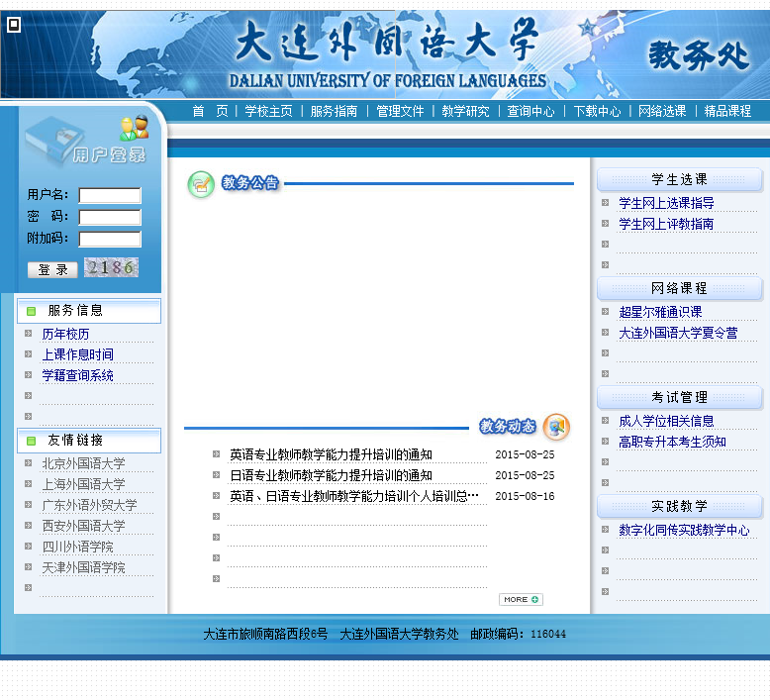Click the bullet arrow beside 数字化同传实践教学中心

pyautogui.click(x=605, y=529)
